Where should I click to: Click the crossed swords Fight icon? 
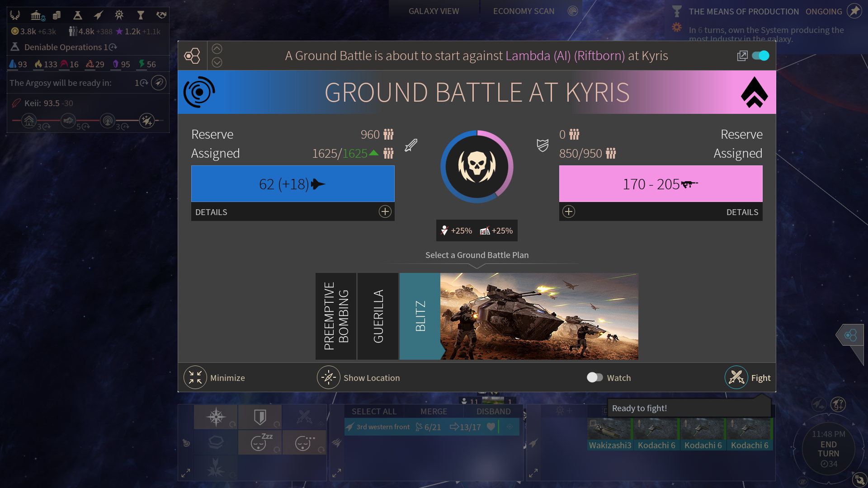(736, 377)
